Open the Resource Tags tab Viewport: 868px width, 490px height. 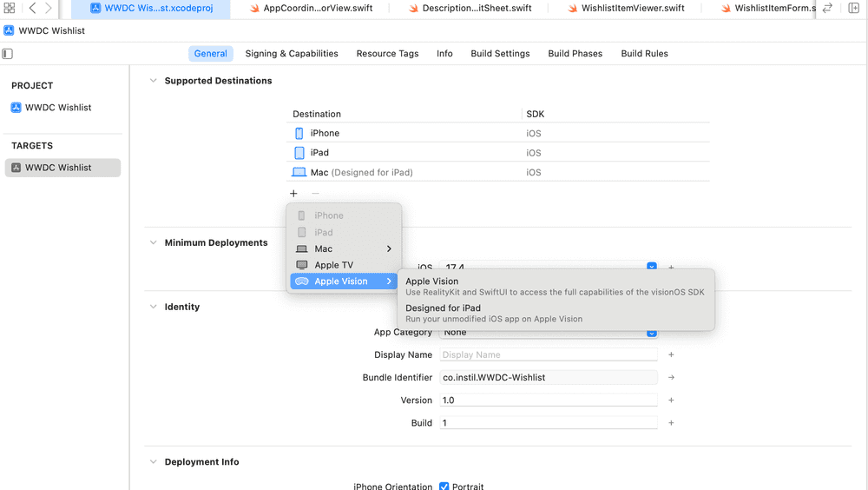pyautogui.click(x=387, y=54)
